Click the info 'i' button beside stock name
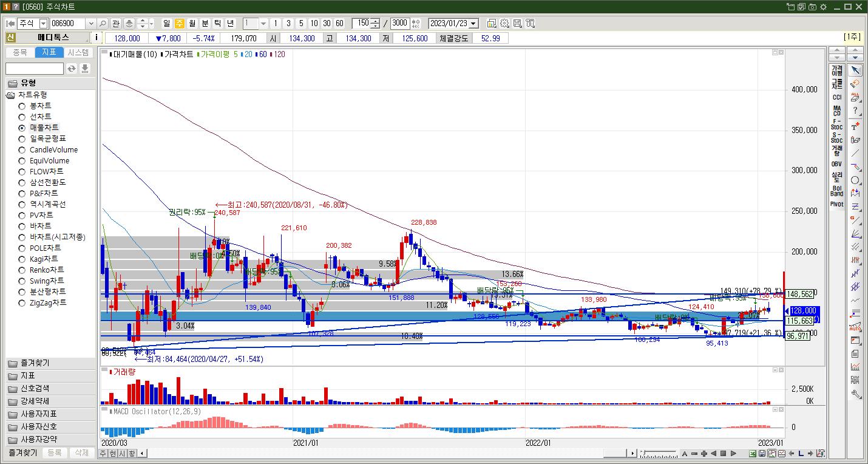Image resolution: width=868 pixels, height=464 pixels. click(x=96, y=38)
